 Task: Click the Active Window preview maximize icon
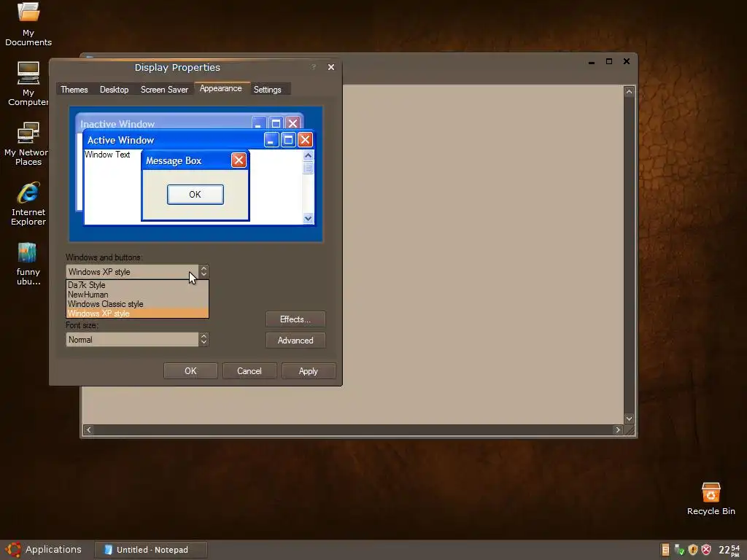[x=288, y=139]
